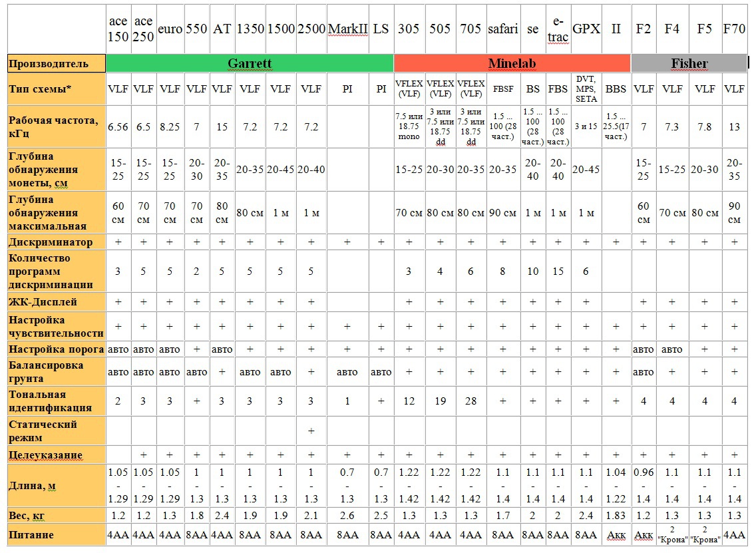Select the GPX column header
Screen dimensions: 756x553
click(x=586, y=29)
